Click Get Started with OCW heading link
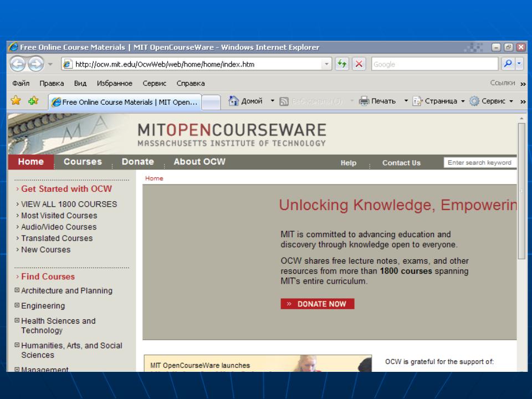The height and width of the screenshot is (399, 532). click(66, 188)
